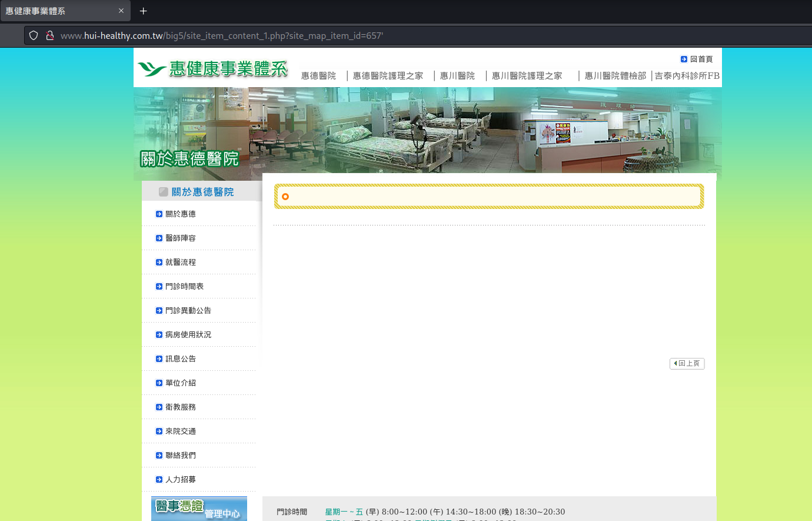The width and height of the screenshot is (812, 521).
Task: Open the 來院交通 sidebar link
Action: pyautogui.click(x=181, y=431)
